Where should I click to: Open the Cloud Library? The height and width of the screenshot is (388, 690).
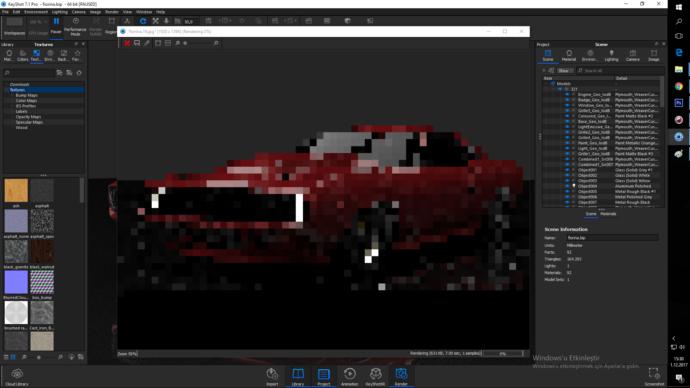[17, 377]
